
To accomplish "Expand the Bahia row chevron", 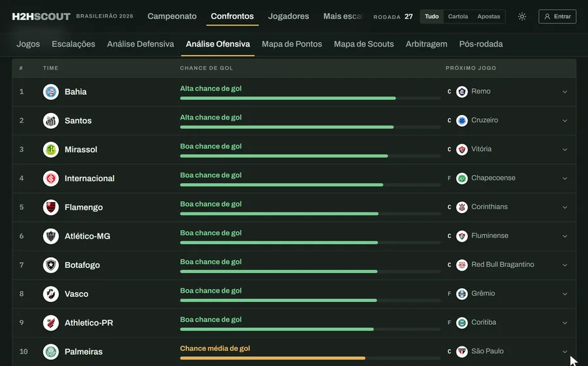I will [x=564, y=92].
